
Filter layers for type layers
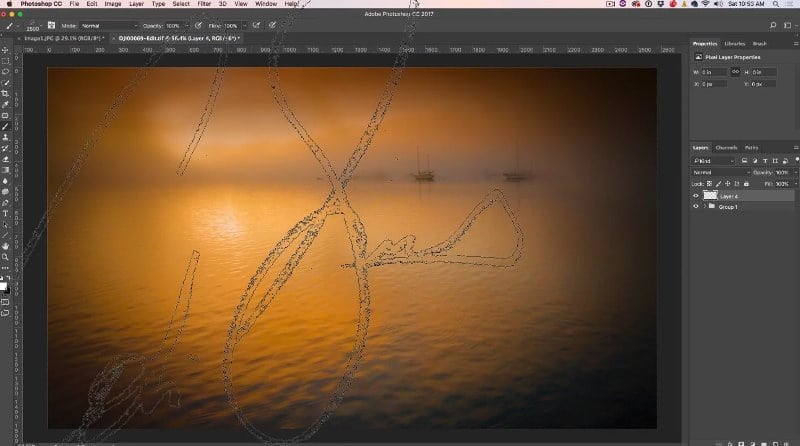pos(765,161)
